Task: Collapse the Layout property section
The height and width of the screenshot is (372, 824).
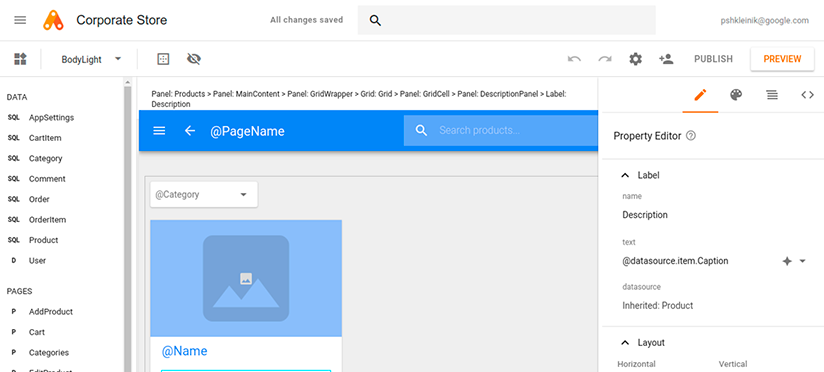Action: [625, 343]
